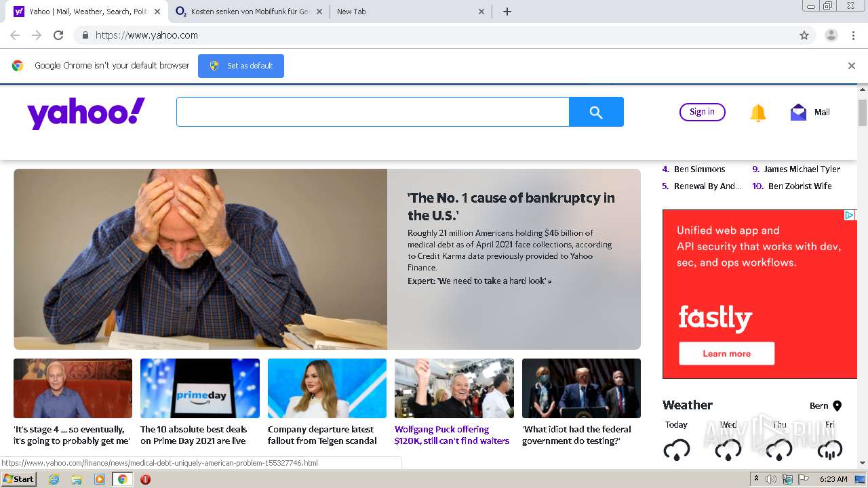Switch to the Yahoo tab

(86, 12)
